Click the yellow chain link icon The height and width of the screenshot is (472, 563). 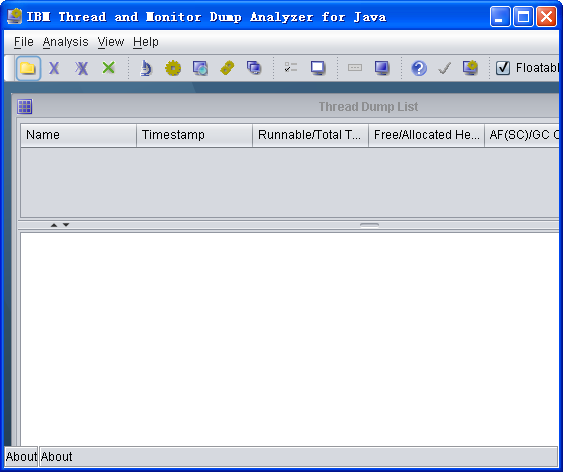tap(227, 68)
